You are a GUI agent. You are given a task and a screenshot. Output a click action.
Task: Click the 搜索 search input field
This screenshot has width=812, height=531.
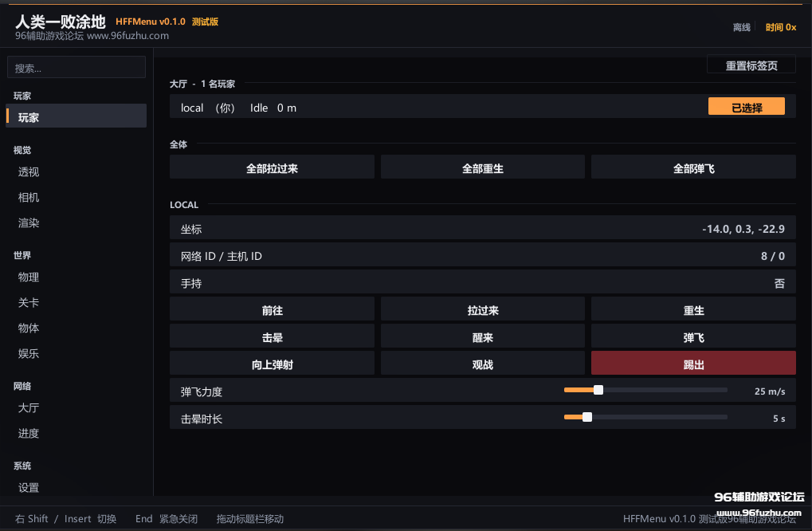[76, 67]
